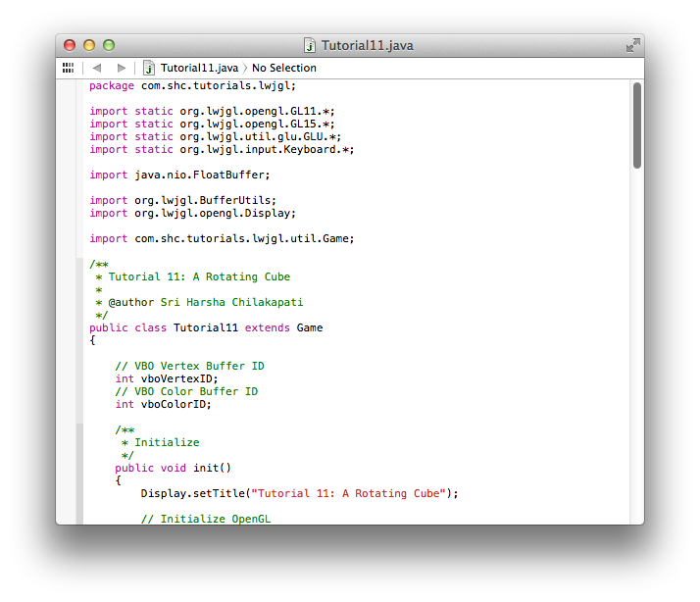700x602 pixels.
Task: Click the import org.lwjgl.BufferUtils line
Action: pos(183,201)
